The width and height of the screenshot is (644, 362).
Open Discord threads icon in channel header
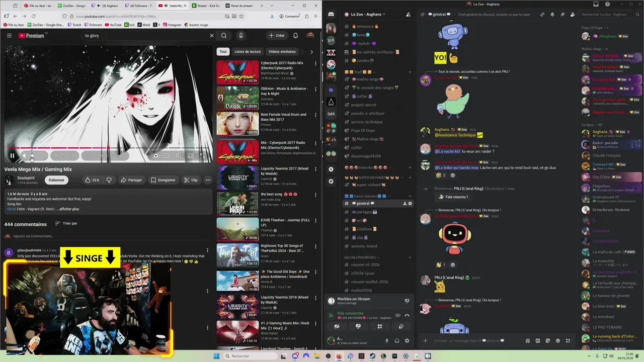pyautogui.click(x=542, y=15)
